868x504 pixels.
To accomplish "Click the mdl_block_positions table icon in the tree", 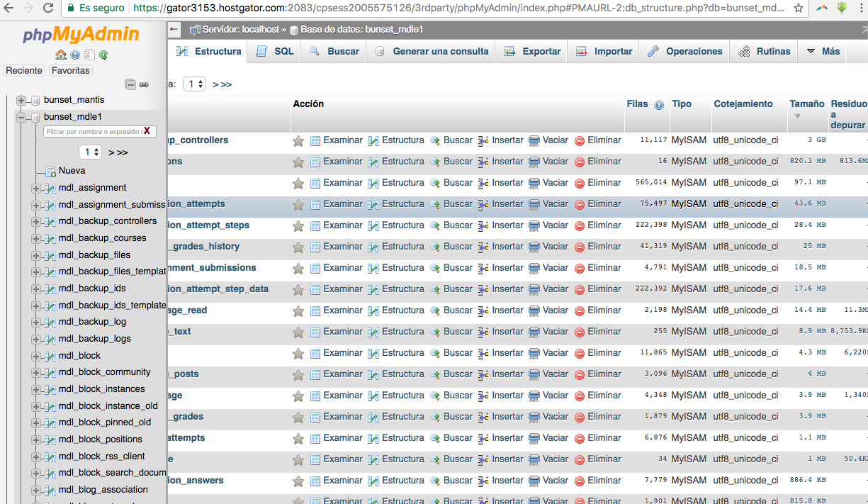I will pyautogui.click(x=49, y=439).
